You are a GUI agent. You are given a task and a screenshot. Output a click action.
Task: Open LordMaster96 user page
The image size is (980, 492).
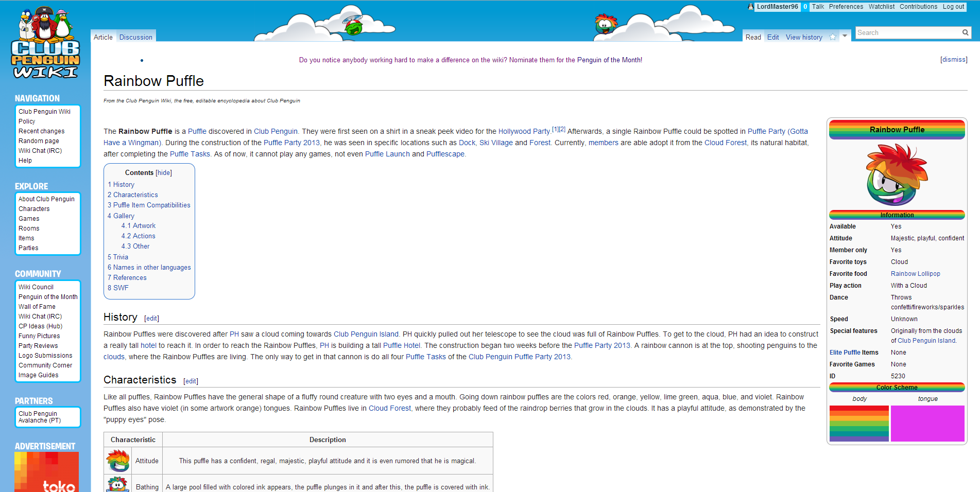point(777,7)
